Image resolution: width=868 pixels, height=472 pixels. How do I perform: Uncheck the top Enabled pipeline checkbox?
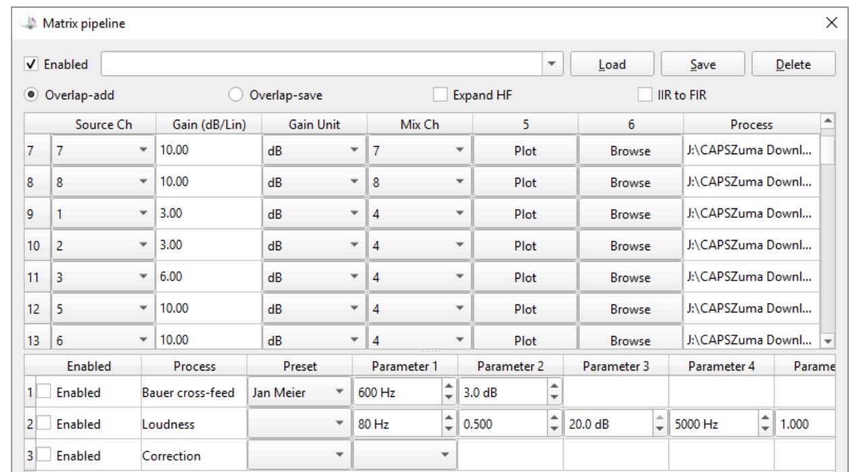(x=31, y=65)
